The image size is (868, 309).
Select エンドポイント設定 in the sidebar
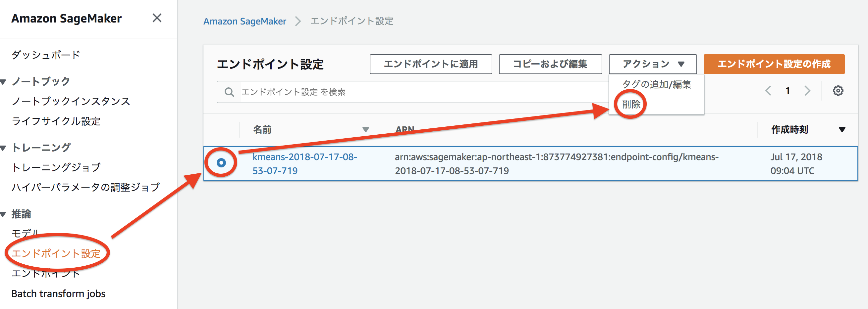tap(56, 253)
